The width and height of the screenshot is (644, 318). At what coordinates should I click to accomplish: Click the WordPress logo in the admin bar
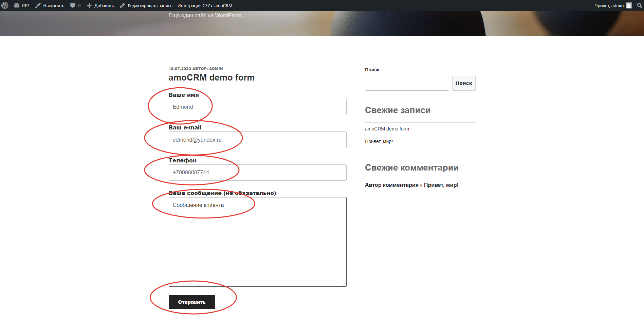5,5
